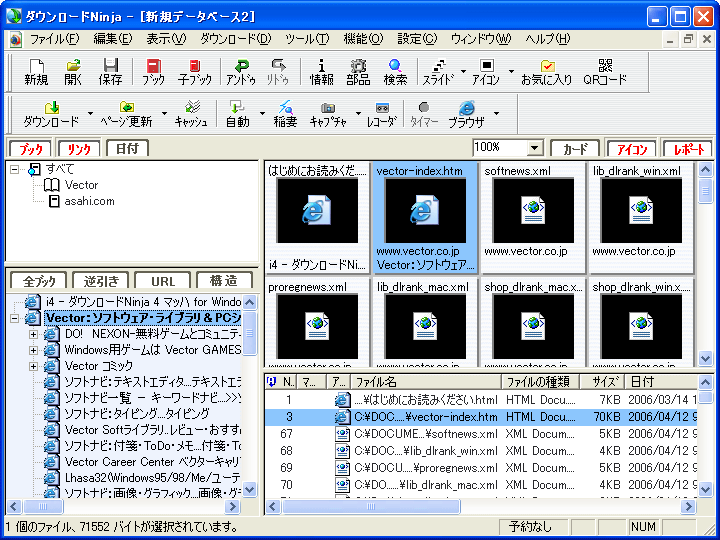Click the スライド (Slide) toolbar icon
This screenshot has width=720, height=540.
tap(439, 72)
